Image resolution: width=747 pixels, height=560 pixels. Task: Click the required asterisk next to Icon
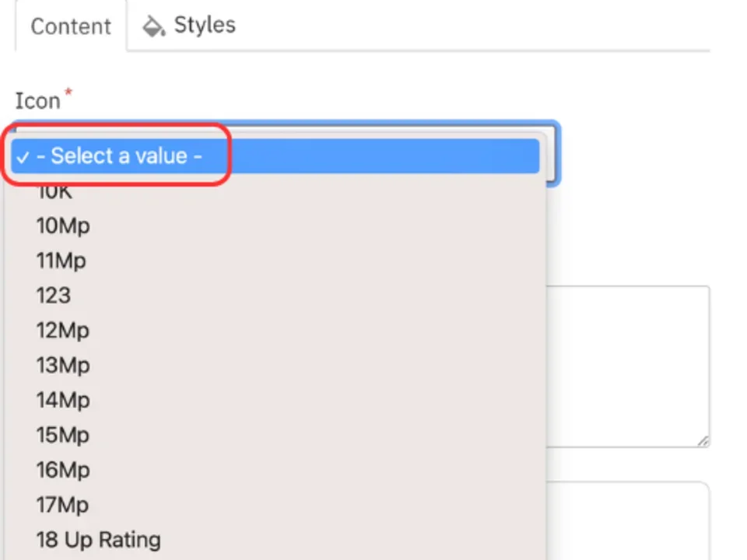pyautogui.click(x=68, y=92)
